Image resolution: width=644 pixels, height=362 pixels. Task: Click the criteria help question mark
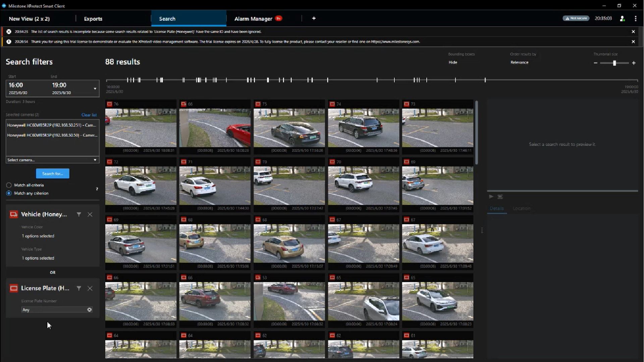97,189
